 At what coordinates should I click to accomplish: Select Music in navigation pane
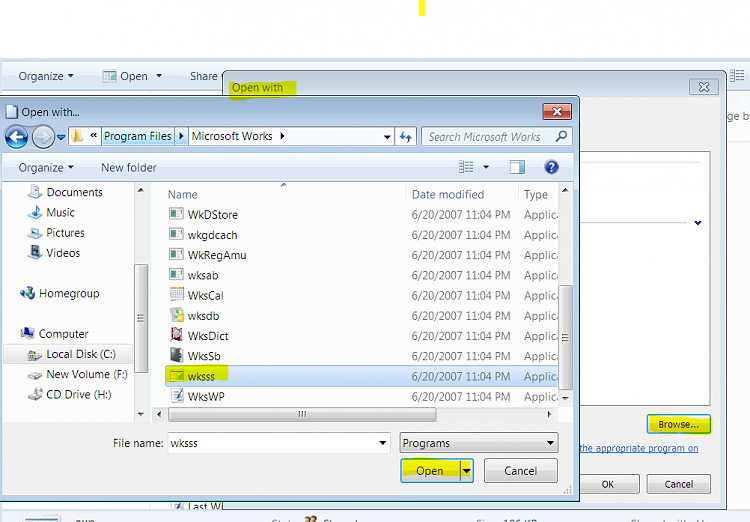click(x=51, y=212)
